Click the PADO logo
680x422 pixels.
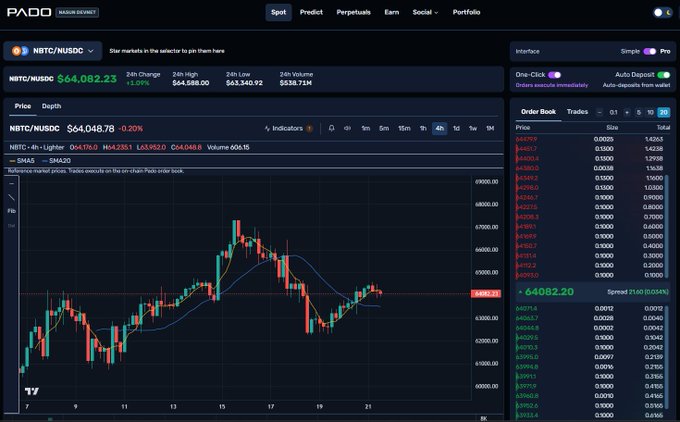click(29, 12)
